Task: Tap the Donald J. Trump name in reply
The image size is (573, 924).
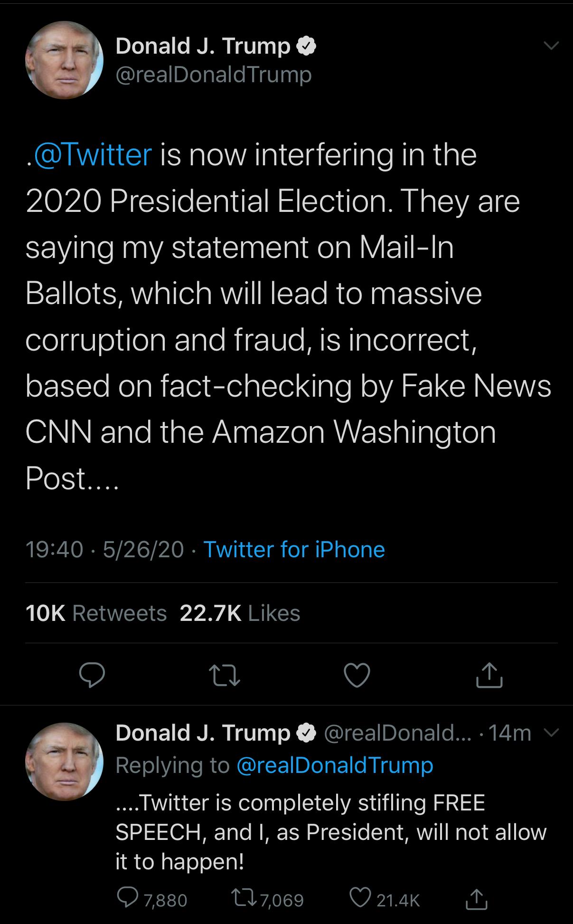Action: 203,733
